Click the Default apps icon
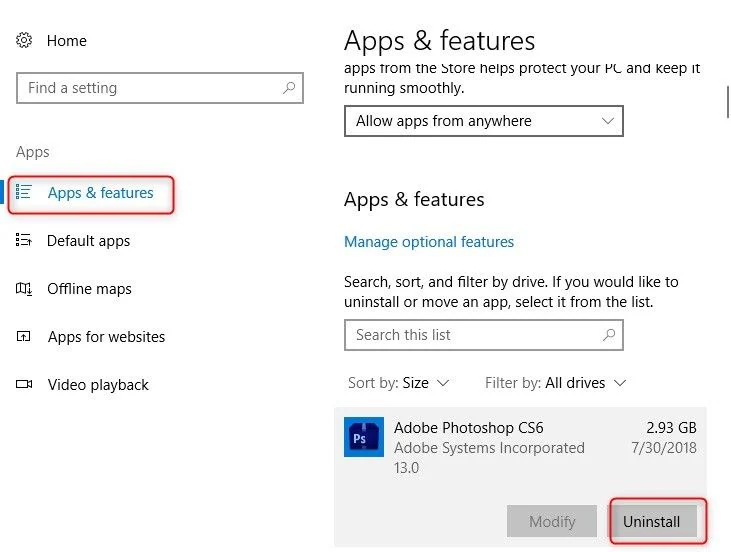Image resolution: width=731 pixels, height=552 pixels. (x=25, y=241)
